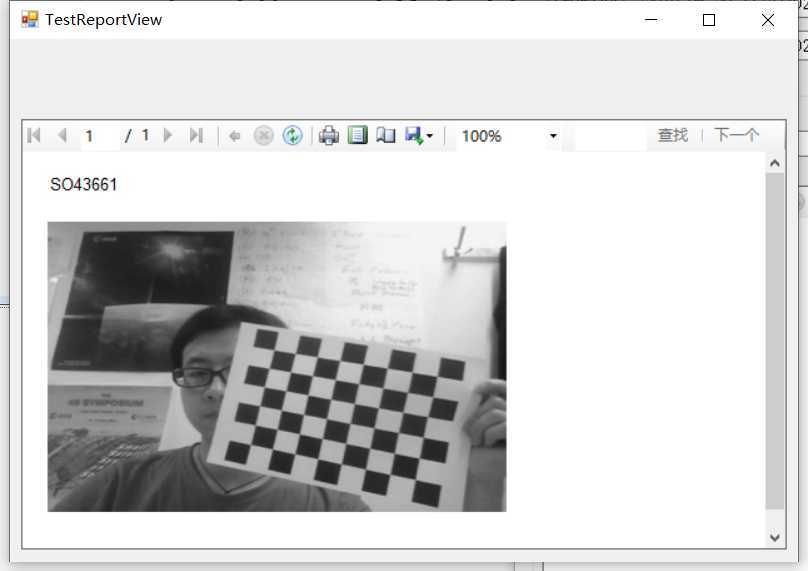This screenshot has width=808, height=571.
Task: Jump to last page of report
Action: click(x=196, y=136)
